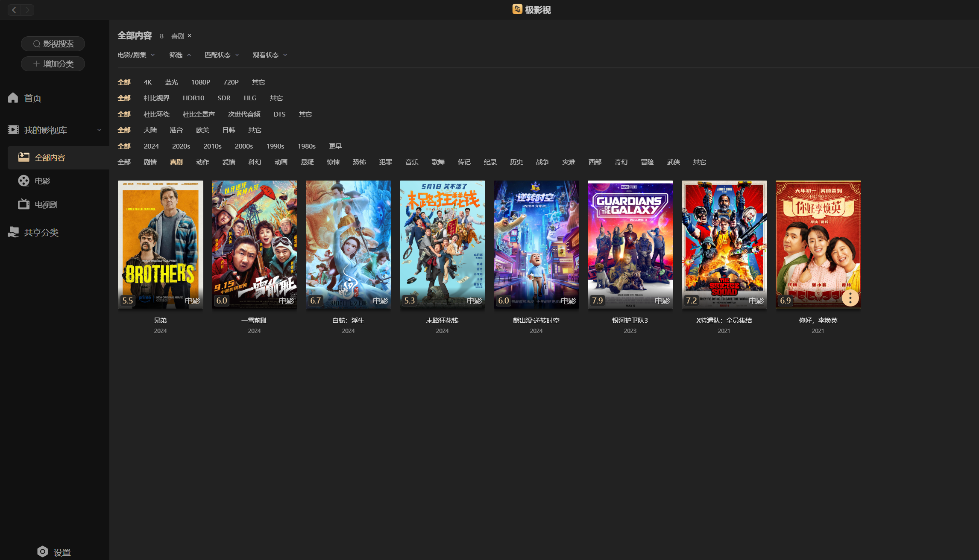The image size is (979, 560).
Task: Click the three-dot menu on the 你好，李焕英 poster
Action: coord(850,298)
